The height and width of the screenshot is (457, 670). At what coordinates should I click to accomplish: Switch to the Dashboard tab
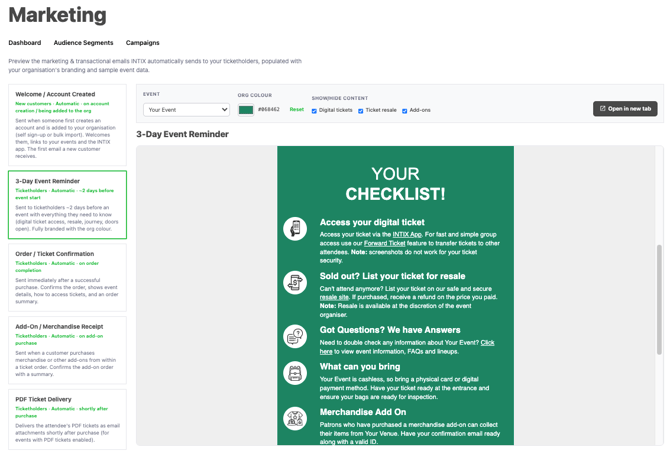[x=25, y=43]
